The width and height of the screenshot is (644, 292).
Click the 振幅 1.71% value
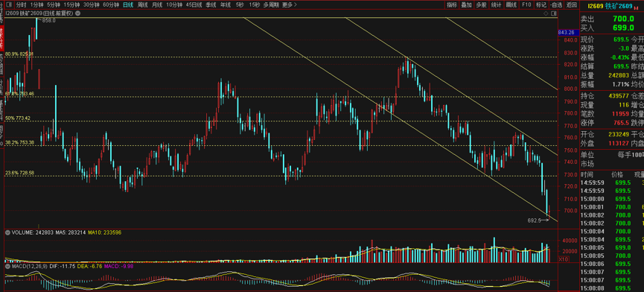coord(620,84)
